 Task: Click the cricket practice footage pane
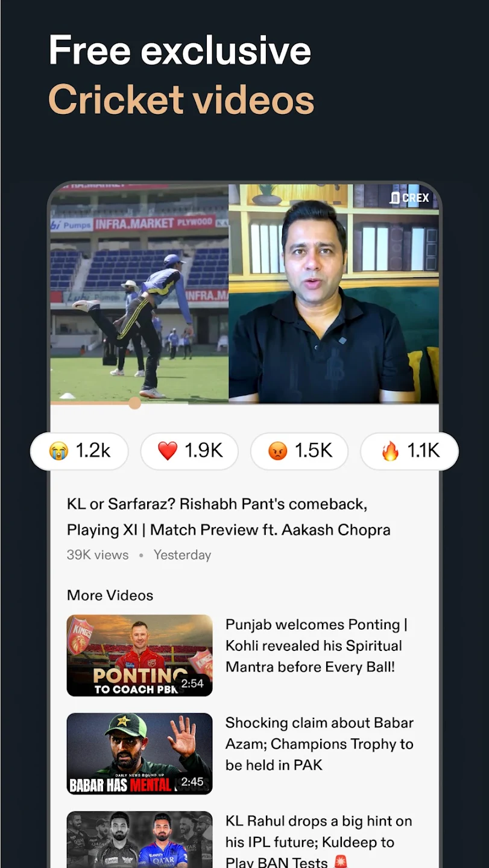(139, 294)
